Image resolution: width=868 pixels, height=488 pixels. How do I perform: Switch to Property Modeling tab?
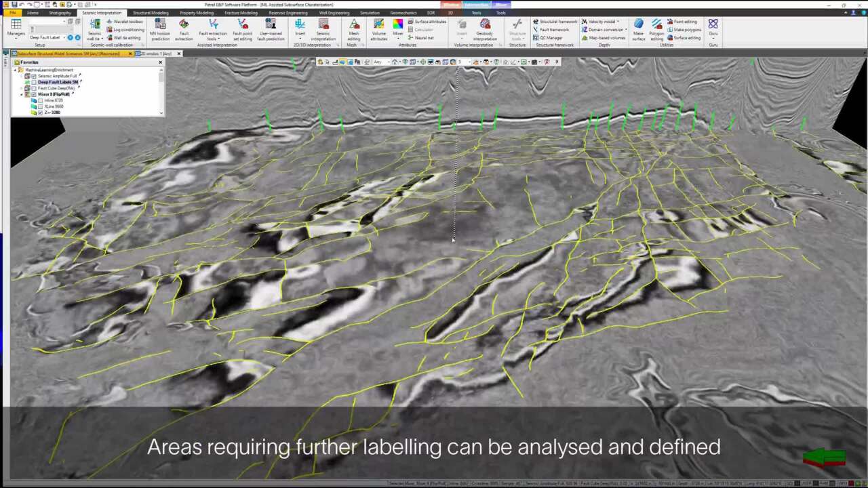click(197, 13)
